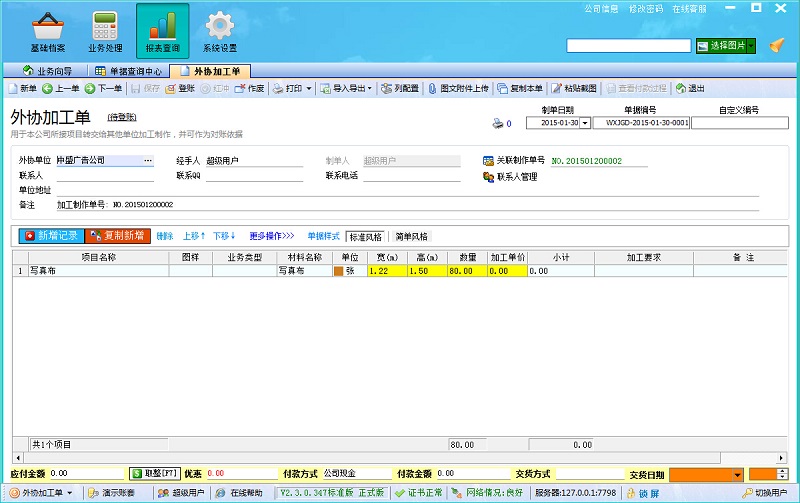
Task: Click the 新单 toolbar icon
Action: [x=22, y=88]
